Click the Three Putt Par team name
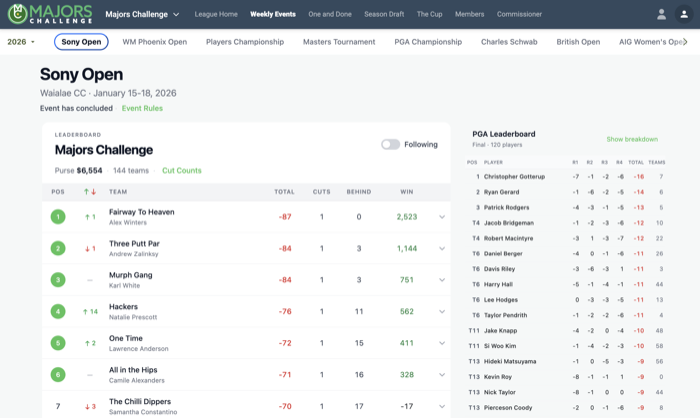The height and width of the screenshot is (418, 700). point(134,244)
